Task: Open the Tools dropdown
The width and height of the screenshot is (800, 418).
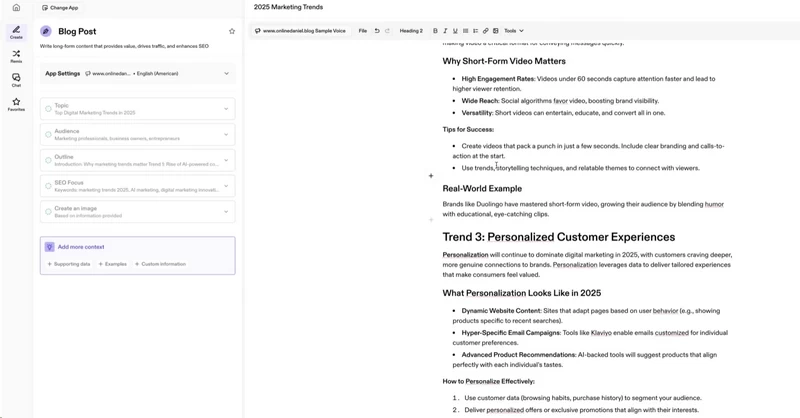Action: pyautogui.click(x=514, y=31)
